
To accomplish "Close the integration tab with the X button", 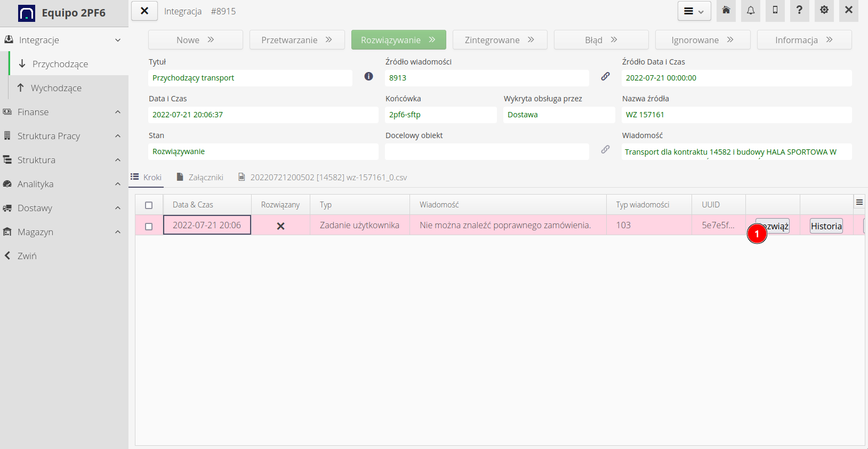I will [144, 11].
